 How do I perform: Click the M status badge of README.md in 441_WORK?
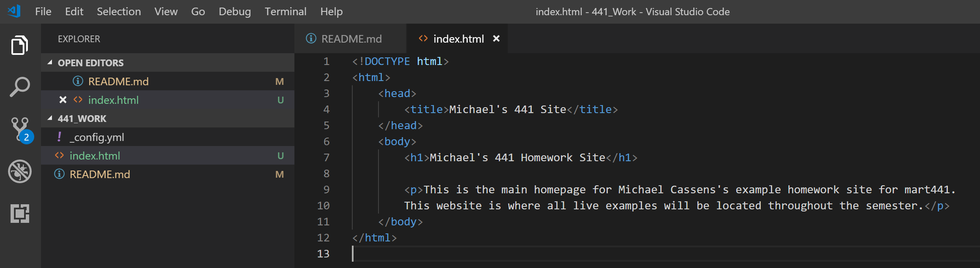[280, 174]
